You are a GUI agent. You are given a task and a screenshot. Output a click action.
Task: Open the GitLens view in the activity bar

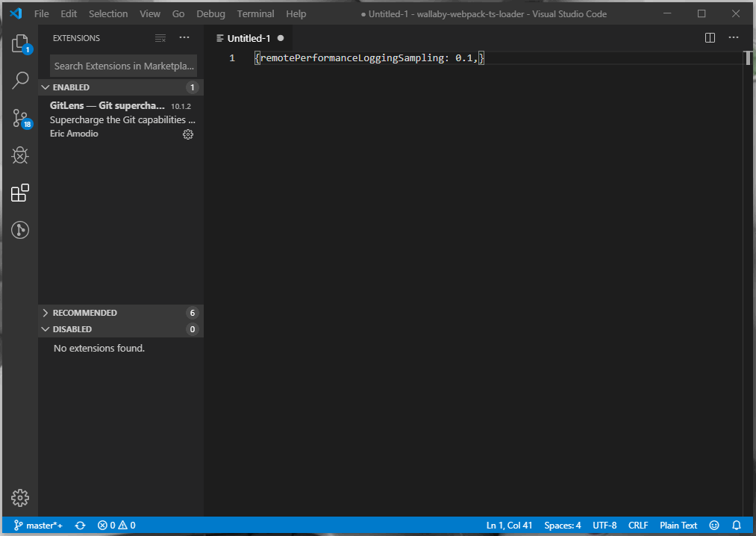click(x=19, y=230)
